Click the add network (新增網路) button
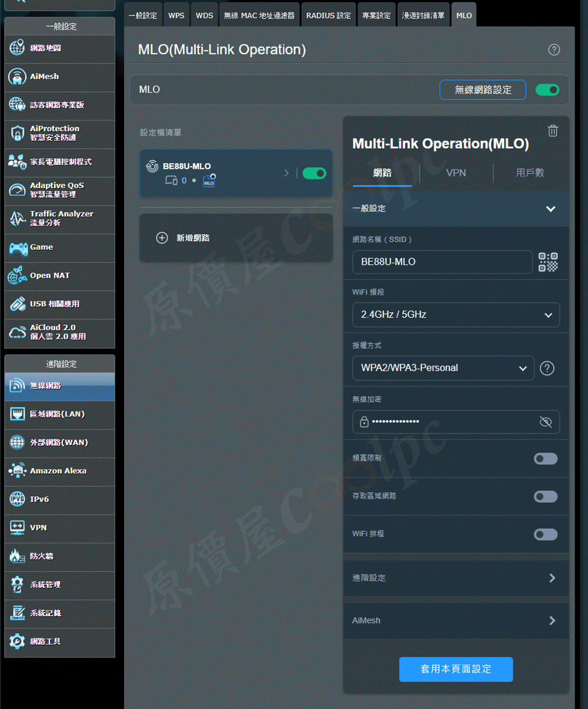Image resolution: width=588 pixels, height=709 pixels. pos(236,238)
